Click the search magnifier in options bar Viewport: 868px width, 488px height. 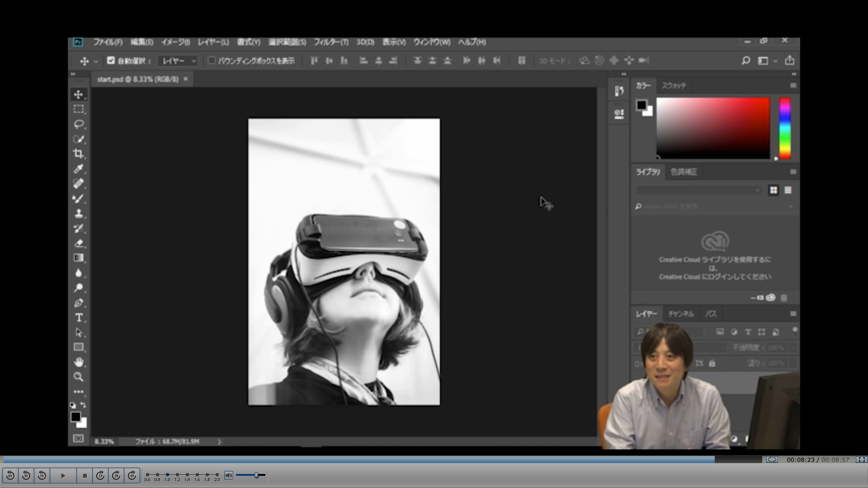(746, 61)
